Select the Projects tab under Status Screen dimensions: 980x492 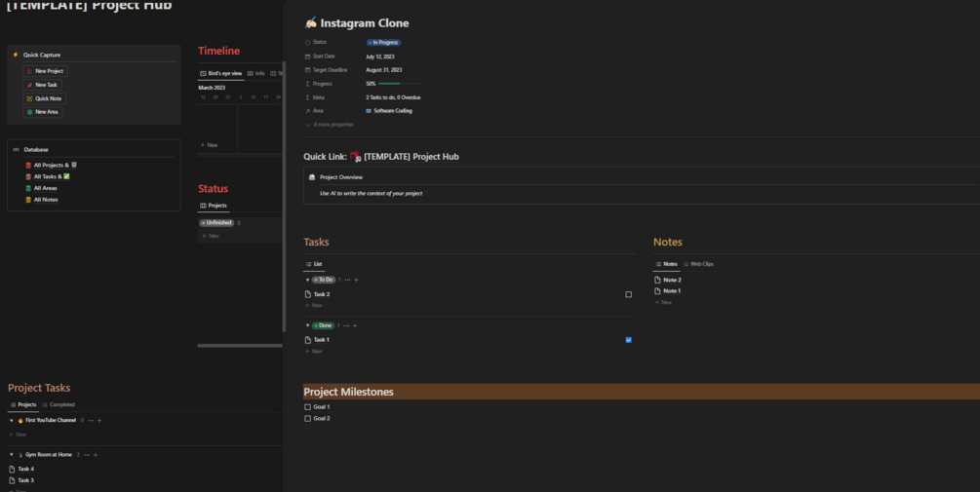pyautogui.click(x=214, y=206)
